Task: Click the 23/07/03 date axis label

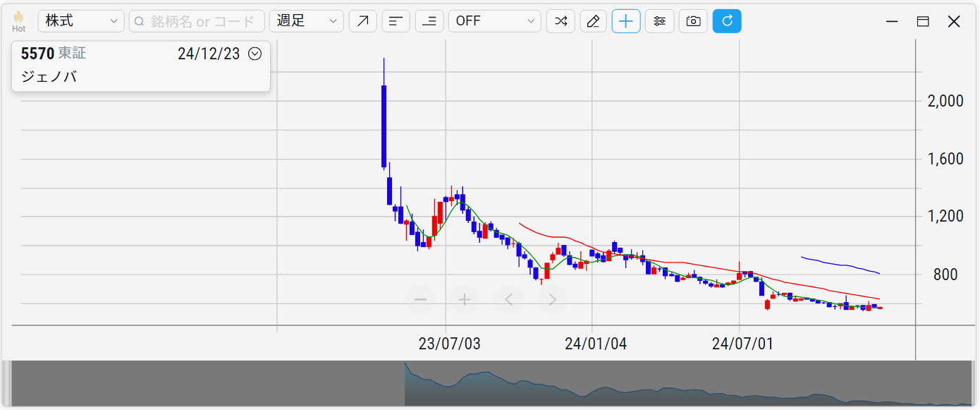Action: (449, 344)
